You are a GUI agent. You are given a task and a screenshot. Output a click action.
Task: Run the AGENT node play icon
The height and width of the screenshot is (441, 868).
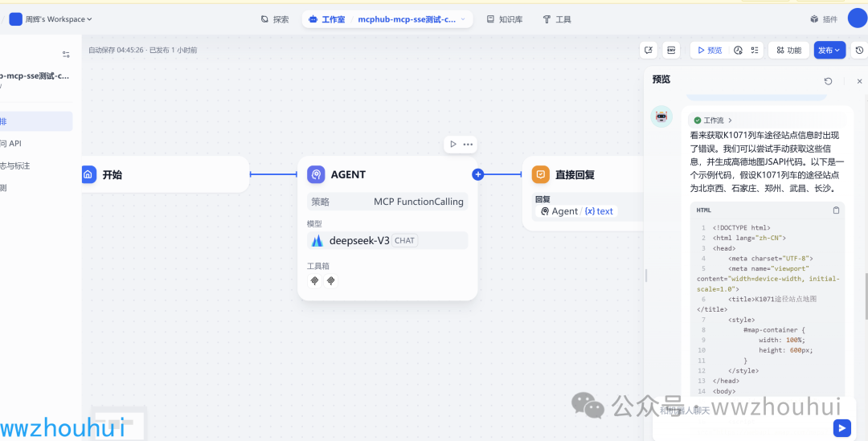pos(453,145)
